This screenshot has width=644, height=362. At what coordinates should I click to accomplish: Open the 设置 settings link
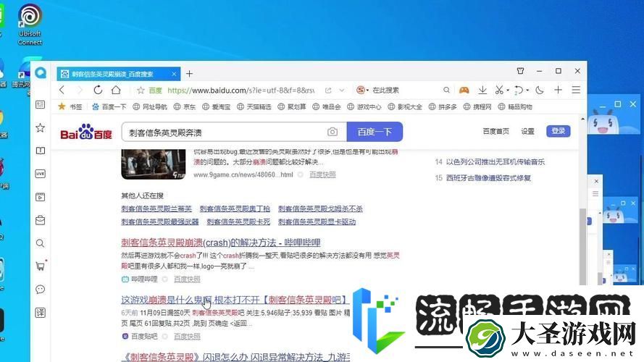click(x=528, y=131)
